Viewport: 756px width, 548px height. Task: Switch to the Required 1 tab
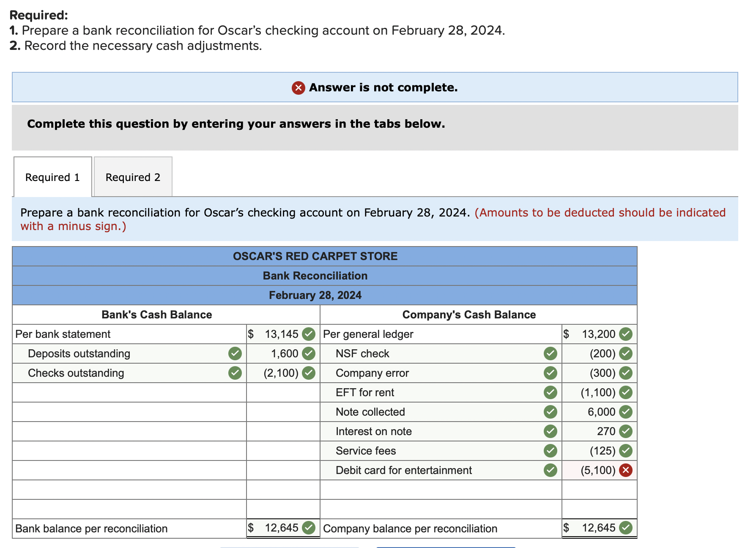(x=53, y=177)
